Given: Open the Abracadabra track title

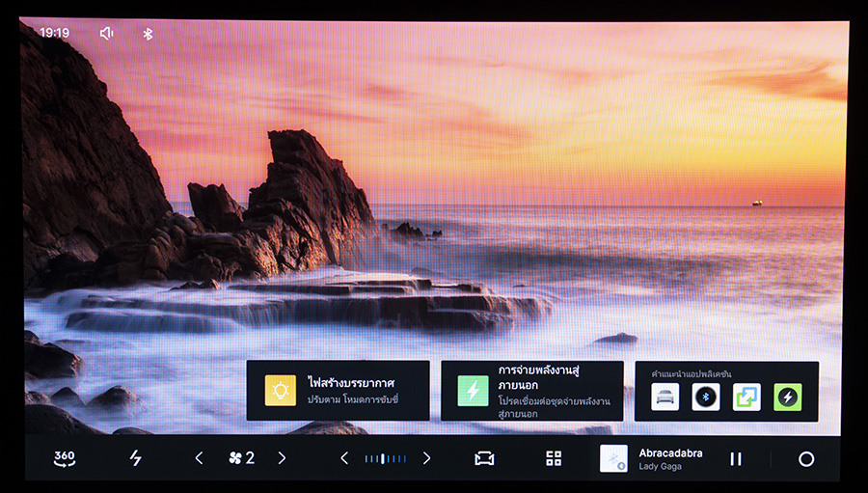Looking at the screenshot, I should (x=670, y=452).
